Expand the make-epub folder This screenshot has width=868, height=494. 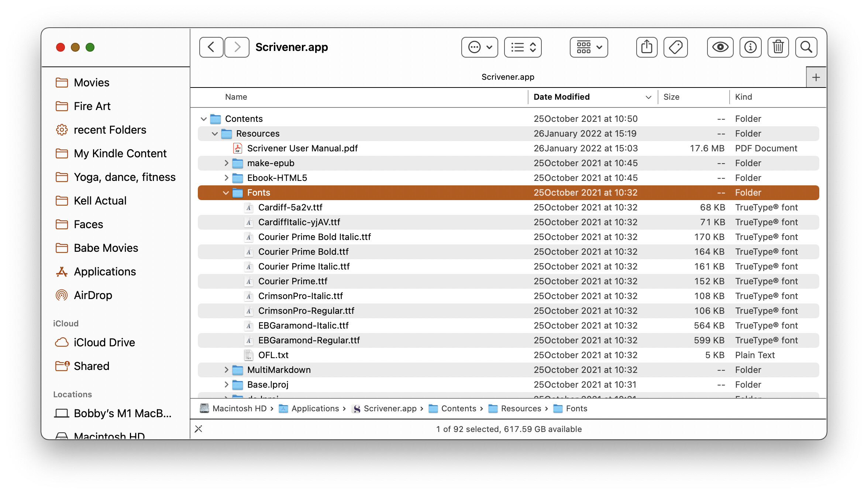[226, 163]
